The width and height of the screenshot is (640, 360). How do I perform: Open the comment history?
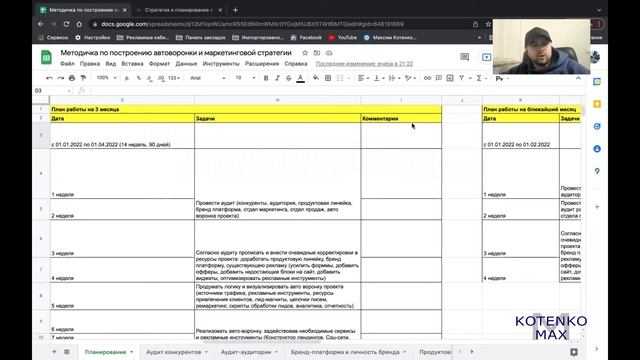[464, 57]
